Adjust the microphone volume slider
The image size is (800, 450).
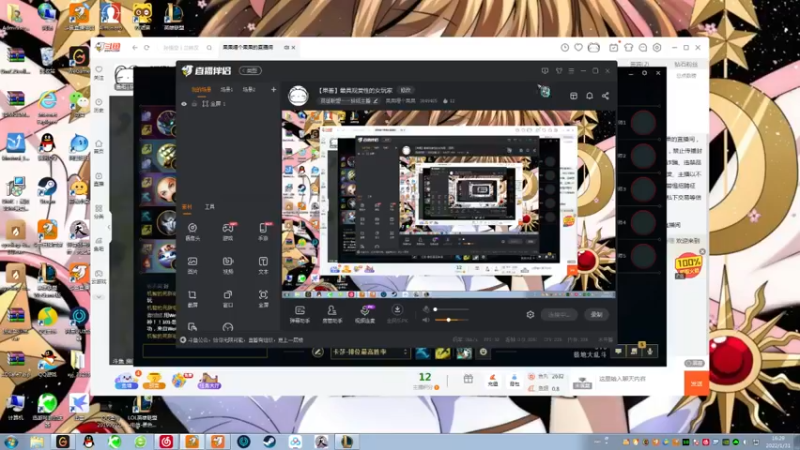(x=451, y=309)
